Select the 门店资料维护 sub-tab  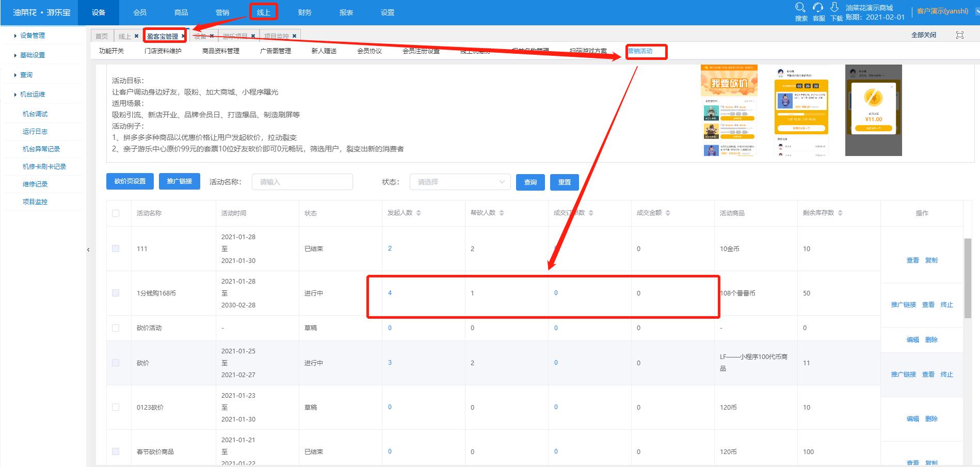click(163, 51)
